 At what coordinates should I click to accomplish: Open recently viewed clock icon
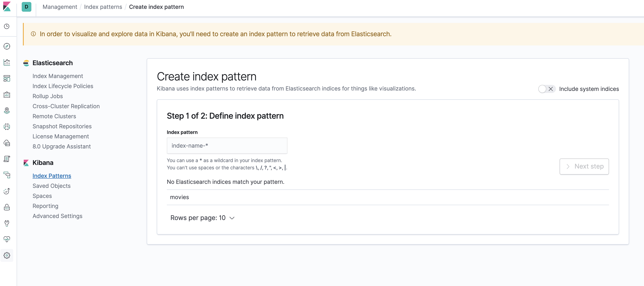7,26
